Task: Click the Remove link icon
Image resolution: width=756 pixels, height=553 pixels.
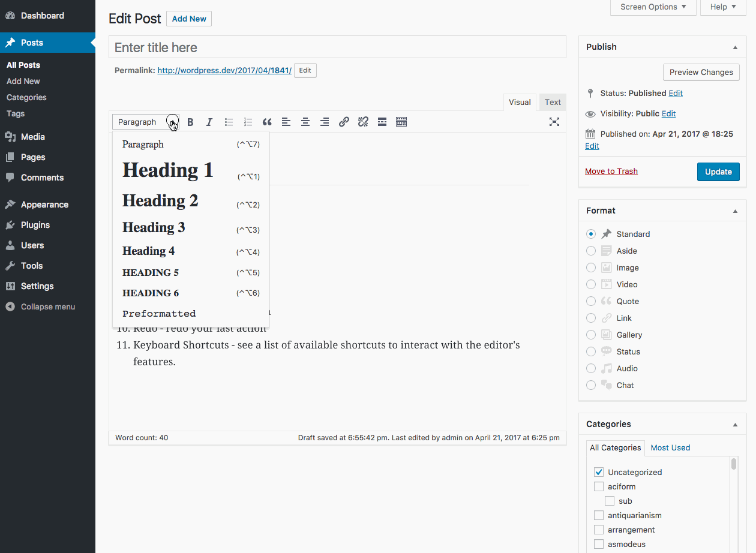Action: click(x=363, y=122)
